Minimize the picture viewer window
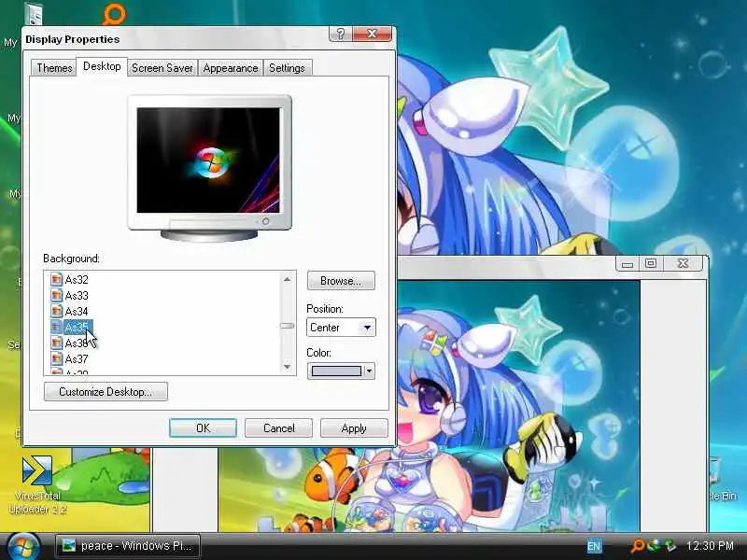The height and width of the screenshot is (560, 747). coord(627,263)
